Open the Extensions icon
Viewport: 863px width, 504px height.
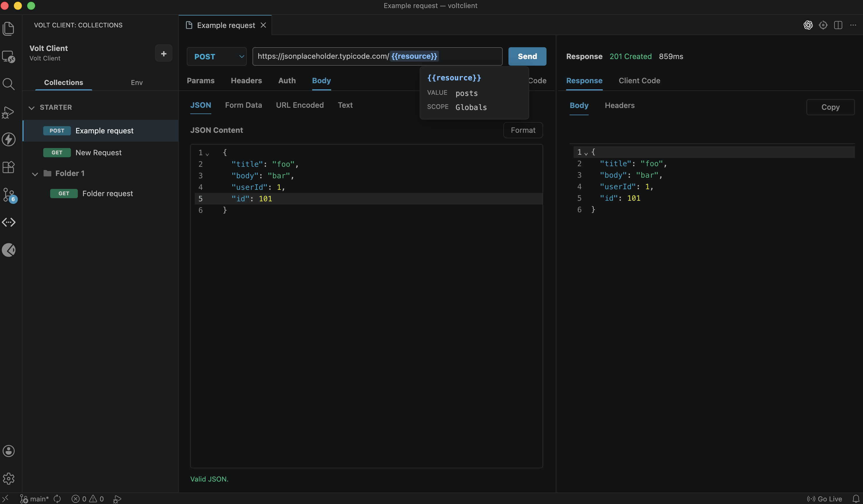click(9, 167)
